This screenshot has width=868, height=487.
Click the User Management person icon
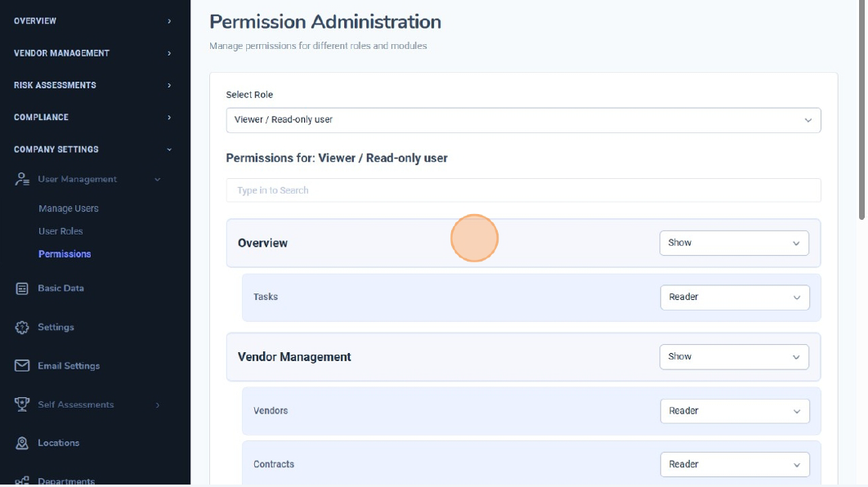22,180
